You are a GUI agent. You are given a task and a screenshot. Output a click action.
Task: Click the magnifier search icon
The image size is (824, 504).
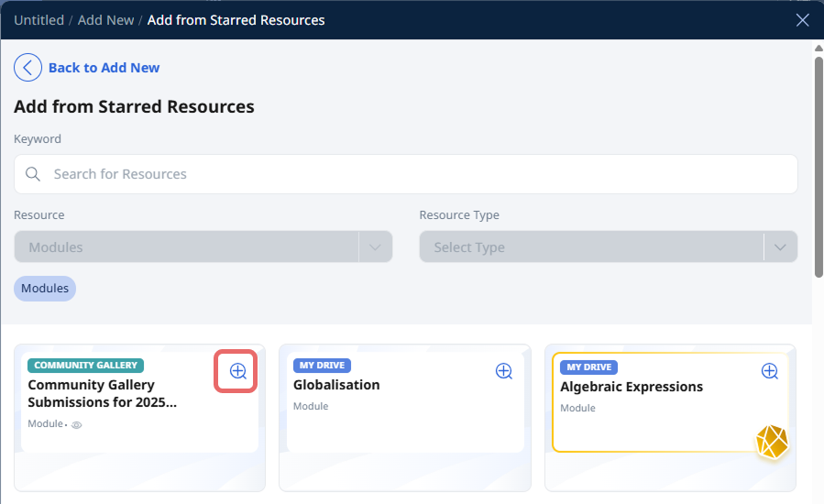33,174
